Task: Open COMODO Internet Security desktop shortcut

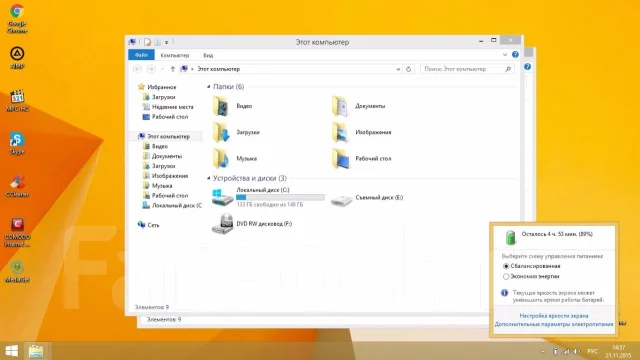Action: point(17,232)
